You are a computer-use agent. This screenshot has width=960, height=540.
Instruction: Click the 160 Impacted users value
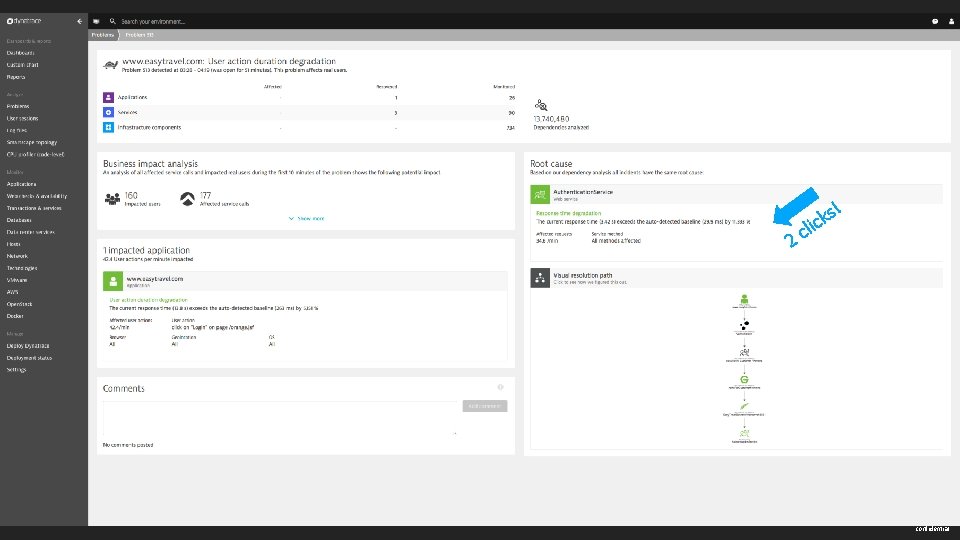pos(131,195)
